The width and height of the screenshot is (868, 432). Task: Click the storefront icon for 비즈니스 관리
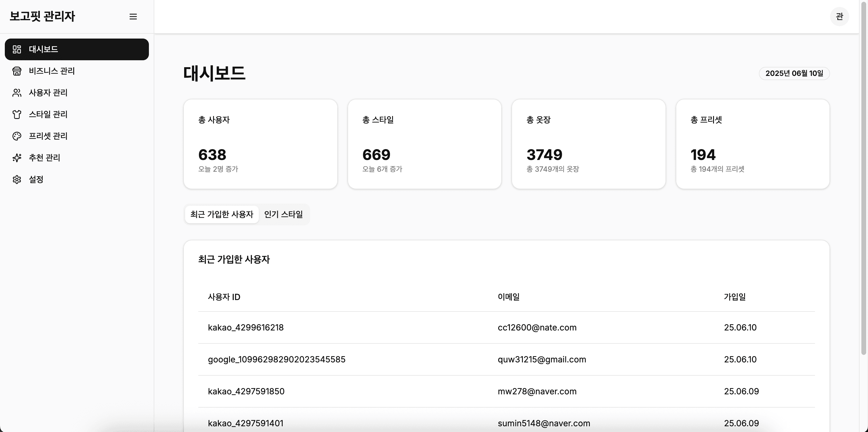tap(17, 71)
